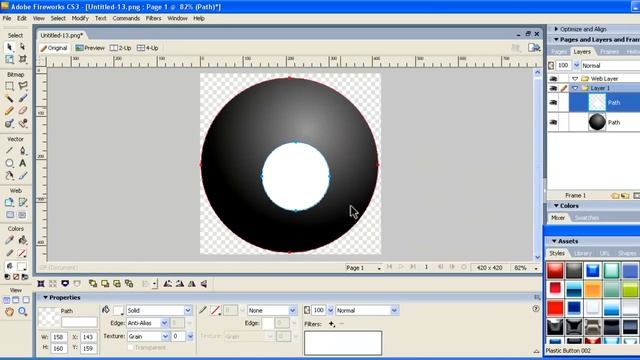Select the Eyedropper tool
Viewport: 640px width, 360px height.
9,240
